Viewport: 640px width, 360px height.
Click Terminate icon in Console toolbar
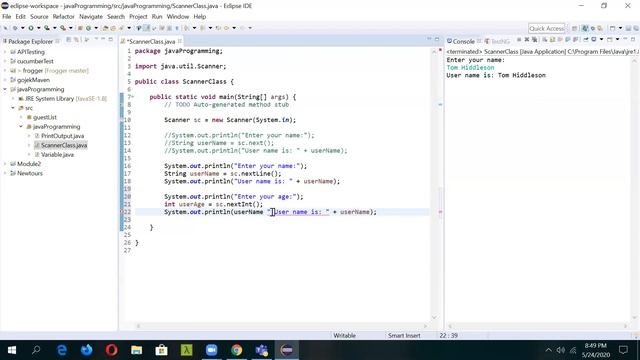(519, 40)
